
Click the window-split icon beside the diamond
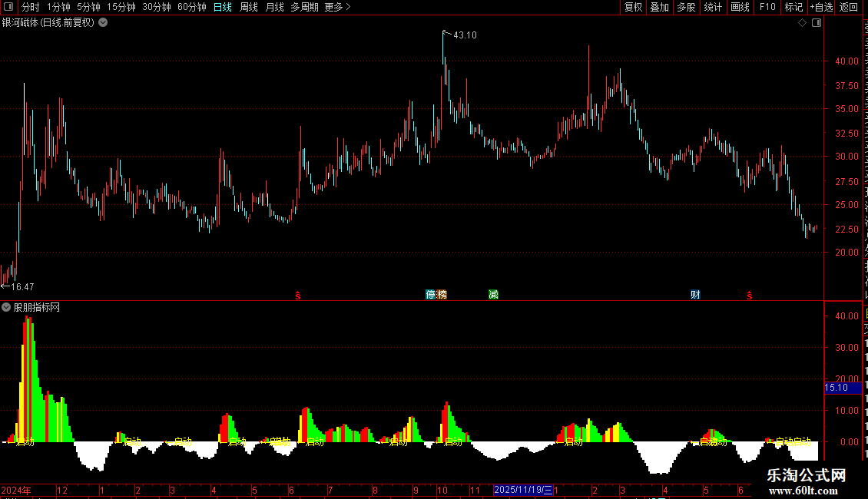coord(817,23)
